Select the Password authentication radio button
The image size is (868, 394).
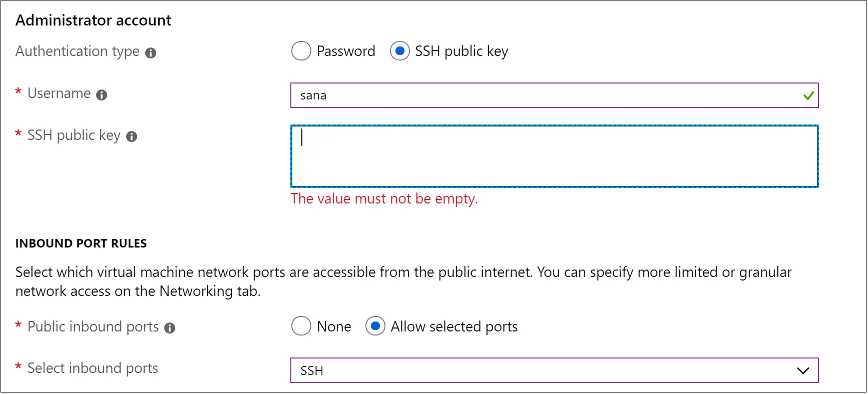tap(301, 51)
